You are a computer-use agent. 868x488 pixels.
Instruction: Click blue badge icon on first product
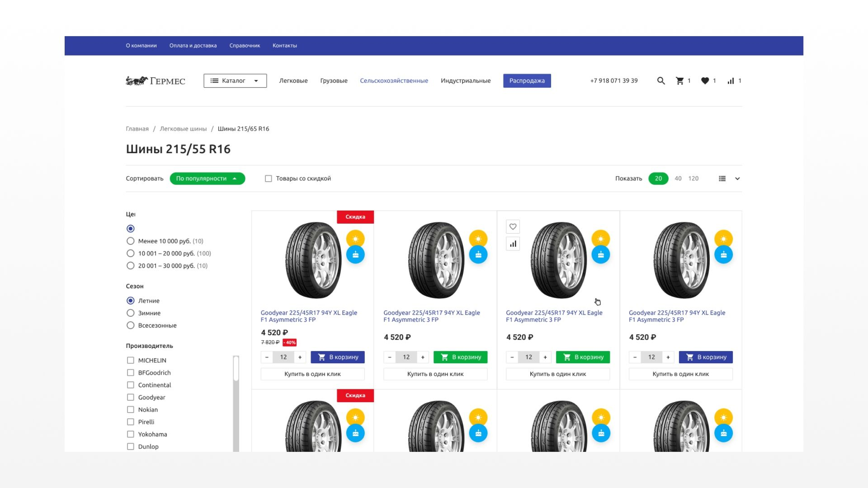coord(356,255)
